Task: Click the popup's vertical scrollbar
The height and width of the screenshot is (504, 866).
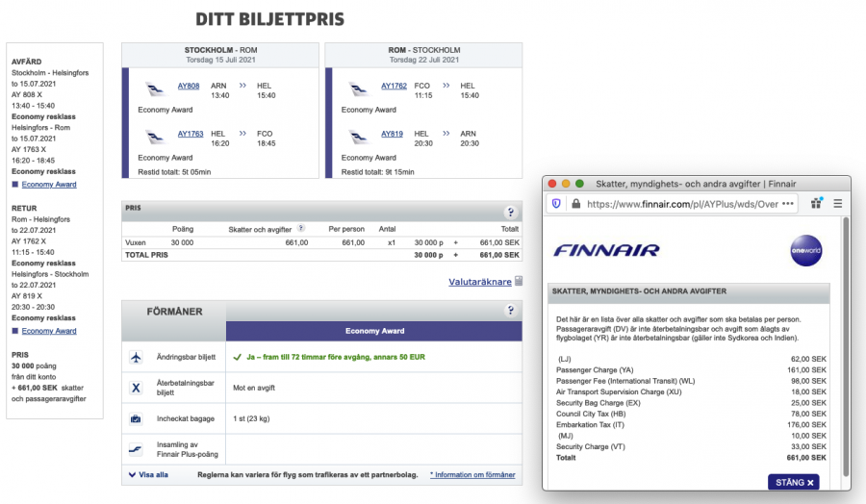Action: [x=846, y=289]
